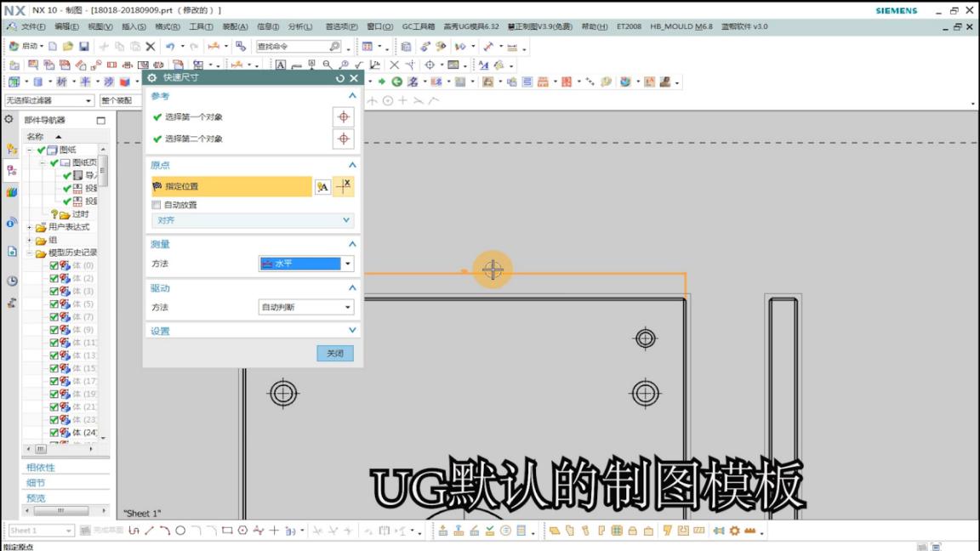Viewport: 980px width, 551px height.
Task: Open the 首选项(P) menu
Action: coord(341,27)
